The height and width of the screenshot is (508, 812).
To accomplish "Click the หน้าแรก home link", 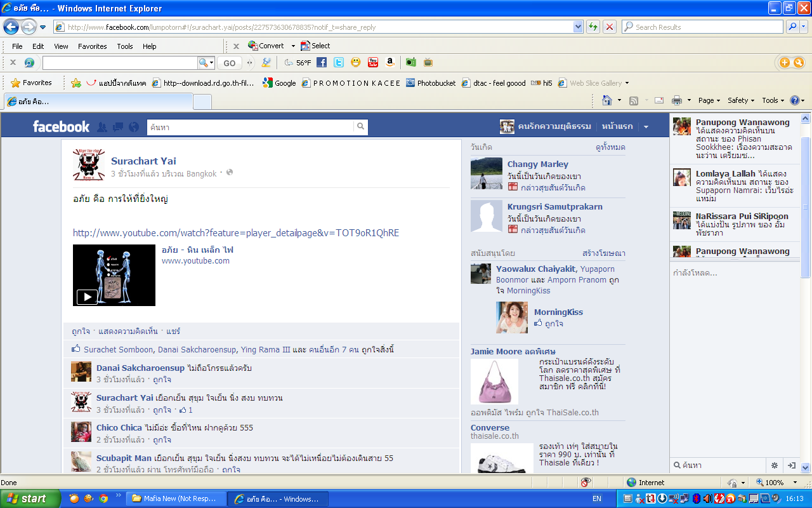I will 617,126.
